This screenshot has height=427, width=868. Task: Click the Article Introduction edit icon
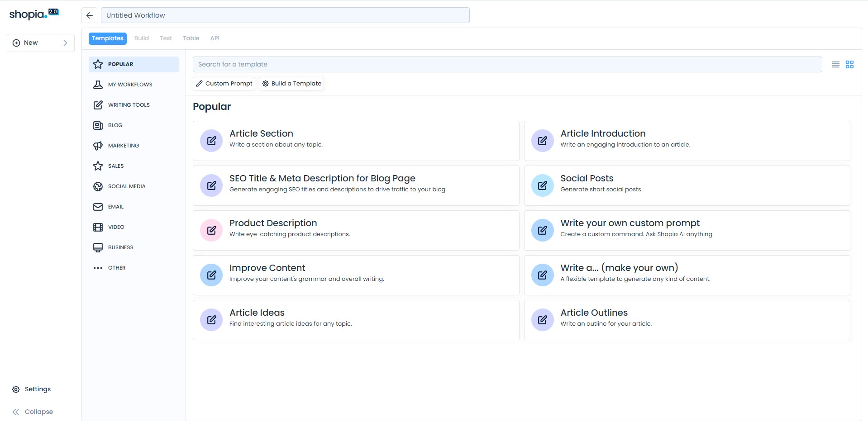coord(542,141)
